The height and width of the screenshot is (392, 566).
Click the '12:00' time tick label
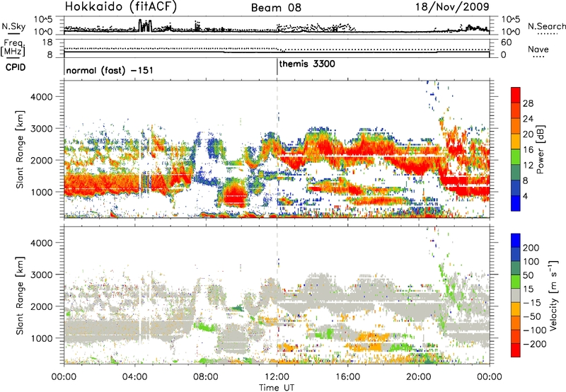click(x=277, y=377)
